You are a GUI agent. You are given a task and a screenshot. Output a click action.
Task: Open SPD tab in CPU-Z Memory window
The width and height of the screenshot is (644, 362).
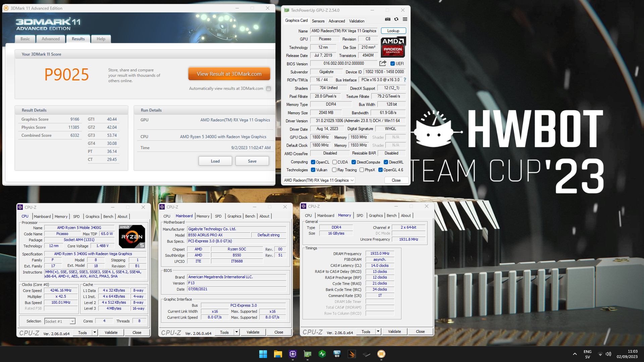(x=360, y=216)
